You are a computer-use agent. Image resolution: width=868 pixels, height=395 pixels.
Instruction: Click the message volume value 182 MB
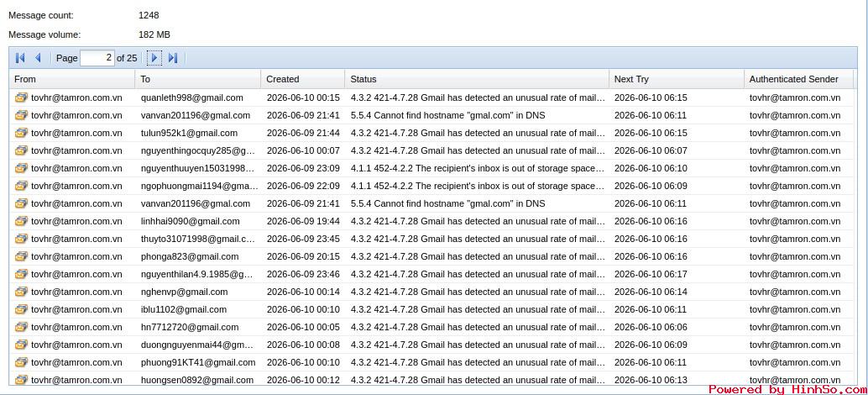click(x=154, y=34)
